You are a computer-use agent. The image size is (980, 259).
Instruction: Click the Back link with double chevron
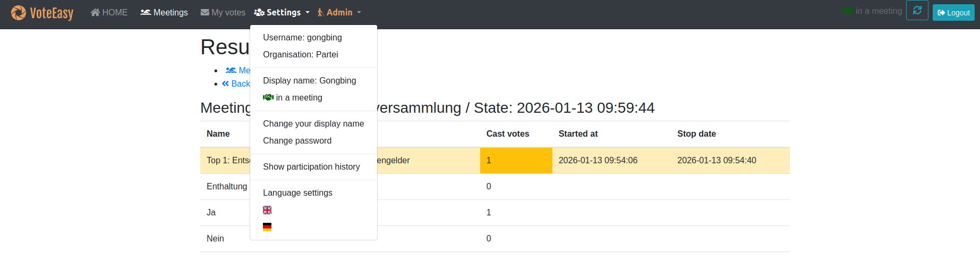click(x=236, y=83)
